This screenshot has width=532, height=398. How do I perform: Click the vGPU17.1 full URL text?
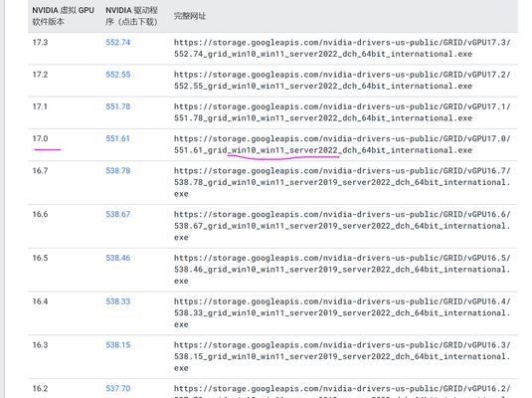(x=342, y=112)
